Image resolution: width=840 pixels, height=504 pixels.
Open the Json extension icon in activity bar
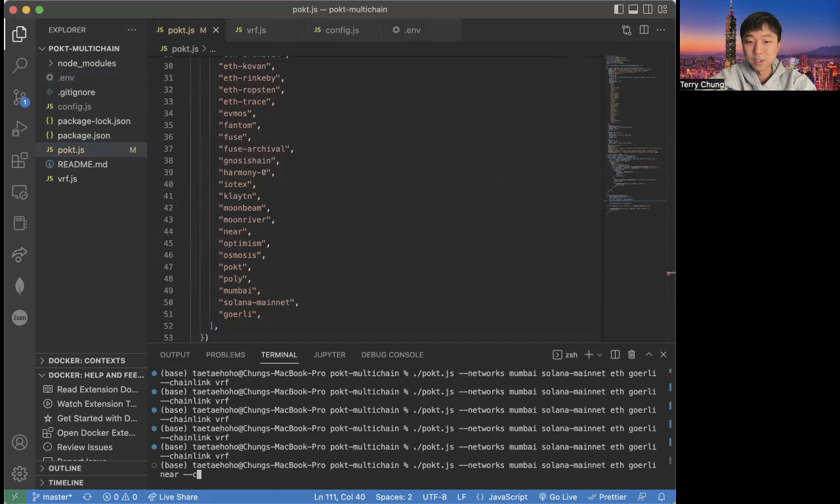[x=20, y=318]
